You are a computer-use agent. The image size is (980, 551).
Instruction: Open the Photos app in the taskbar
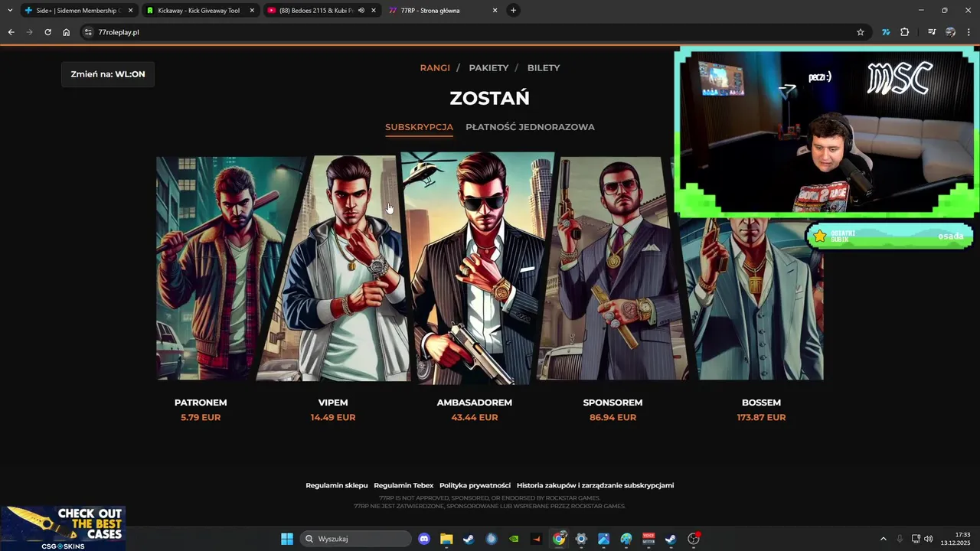[x=603, y=539]
